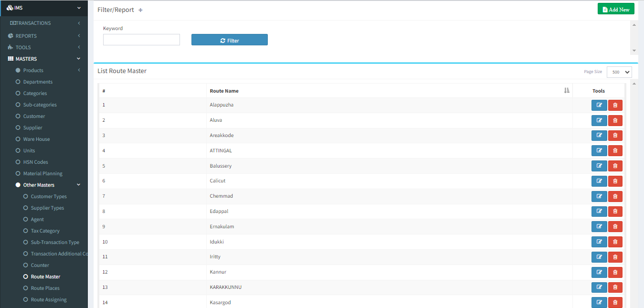Select Customer Types from Other Masters
The image size is (644, 308).
pos(49,196)
